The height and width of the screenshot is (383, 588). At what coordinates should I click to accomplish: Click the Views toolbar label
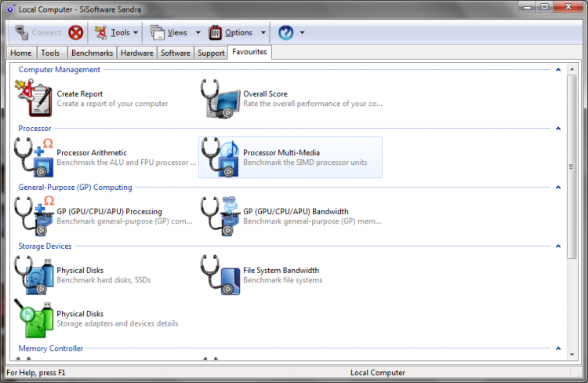(x=177, y=33)
